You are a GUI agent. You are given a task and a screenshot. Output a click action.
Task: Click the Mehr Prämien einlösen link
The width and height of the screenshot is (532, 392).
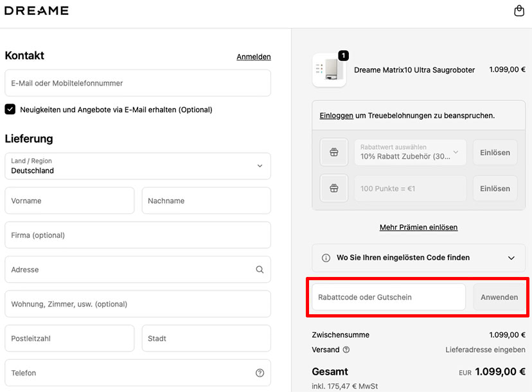pos(418,227)
